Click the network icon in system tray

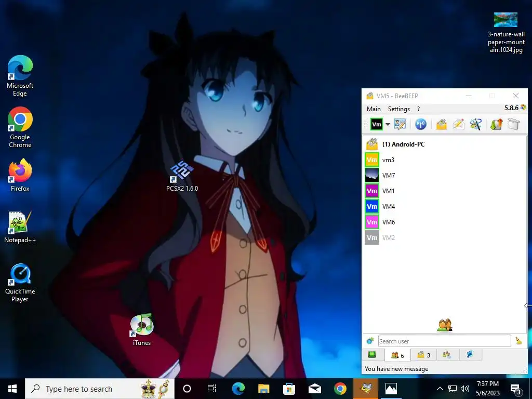point(453,389)
